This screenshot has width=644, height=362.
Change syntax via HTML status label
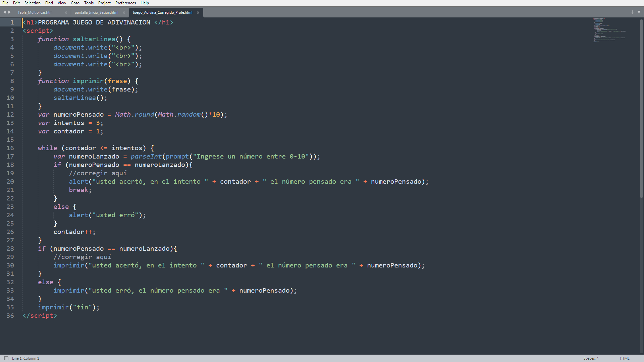point(625,358)
